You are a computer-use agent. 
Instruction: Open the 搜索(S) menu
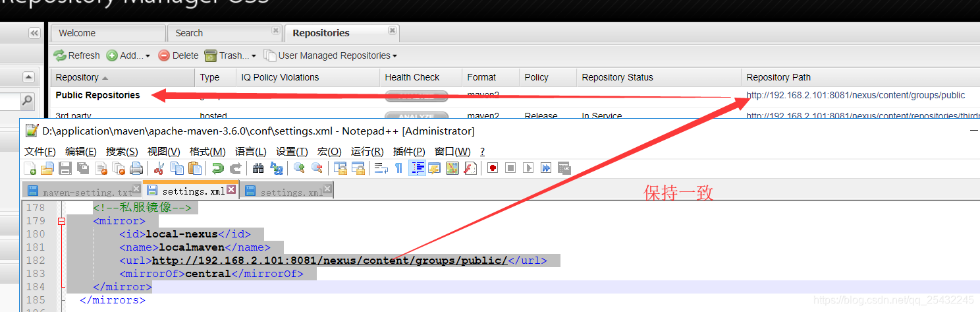(122, 151)
